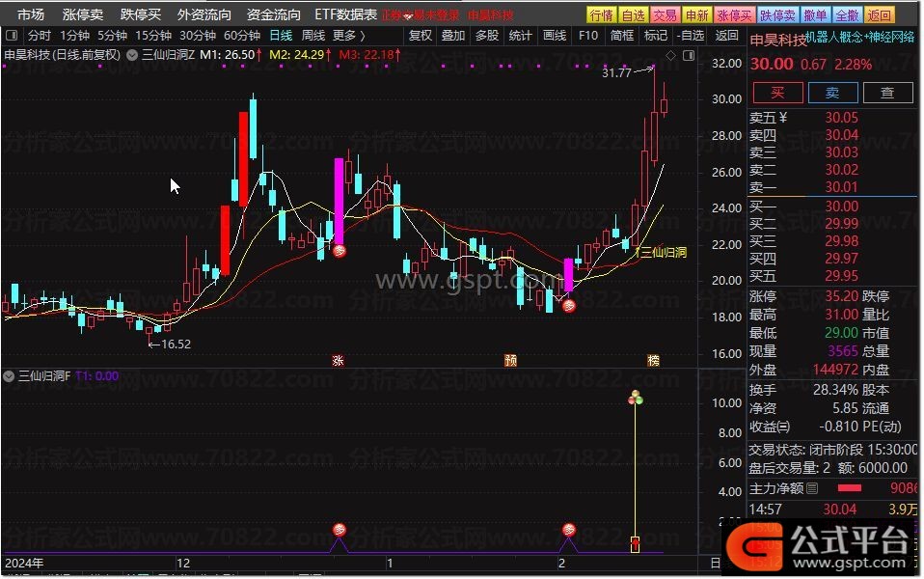This screenshot has width=924, height=579.
Task: Click the 卖一 price 30.01
Action: tap(841, 187)
